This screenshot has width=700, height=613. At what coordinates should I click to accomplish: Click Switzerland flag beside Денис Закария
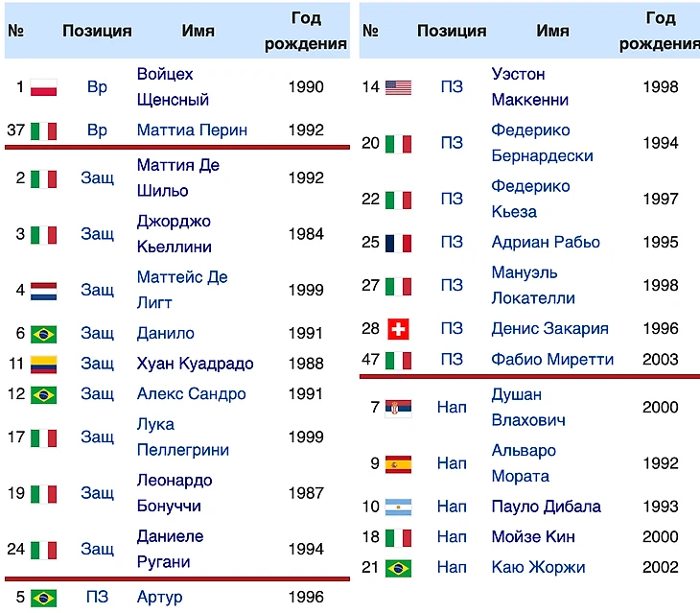click(398, 329)
